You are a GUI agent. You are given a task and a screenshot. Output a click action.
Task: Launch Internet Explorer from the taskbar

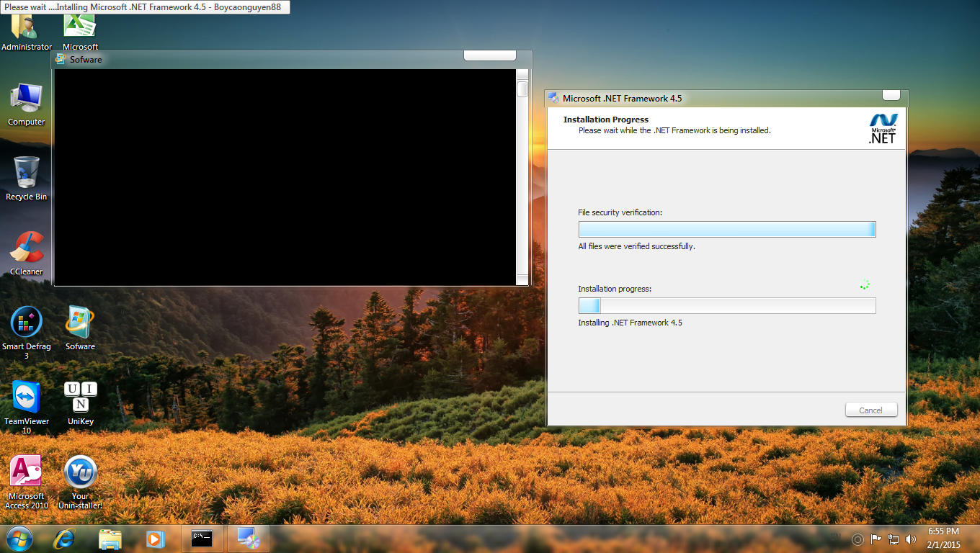tap(66, 539)
